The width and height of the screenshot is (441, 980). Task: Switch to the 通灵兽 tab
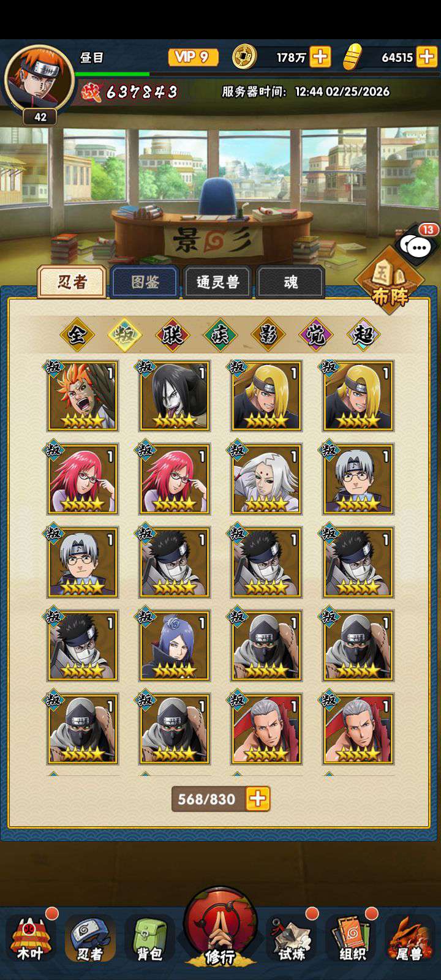point(217,282)
